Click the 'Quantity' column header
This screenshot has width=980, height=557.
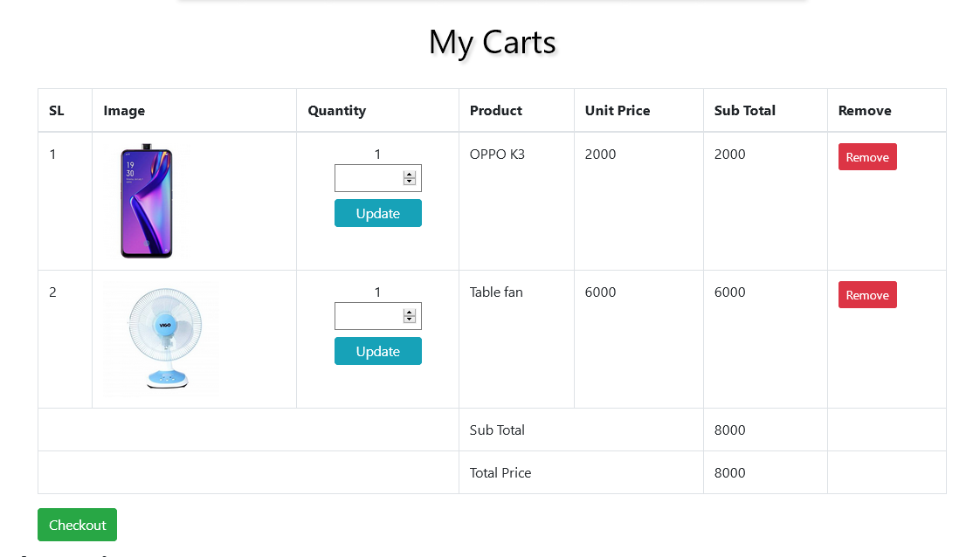[x=336, y=111]
